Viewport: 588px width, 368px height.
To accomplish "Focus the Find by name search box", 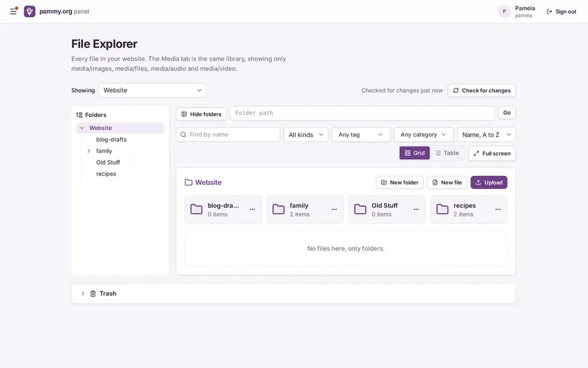I will [x=228, y=135].
